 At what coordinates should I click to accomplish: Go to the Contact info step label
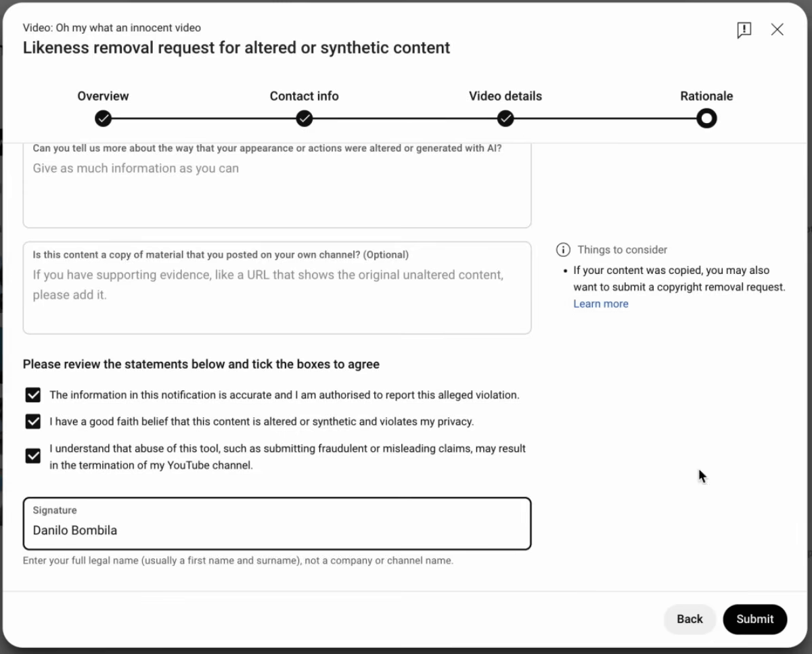pos(304,96)
